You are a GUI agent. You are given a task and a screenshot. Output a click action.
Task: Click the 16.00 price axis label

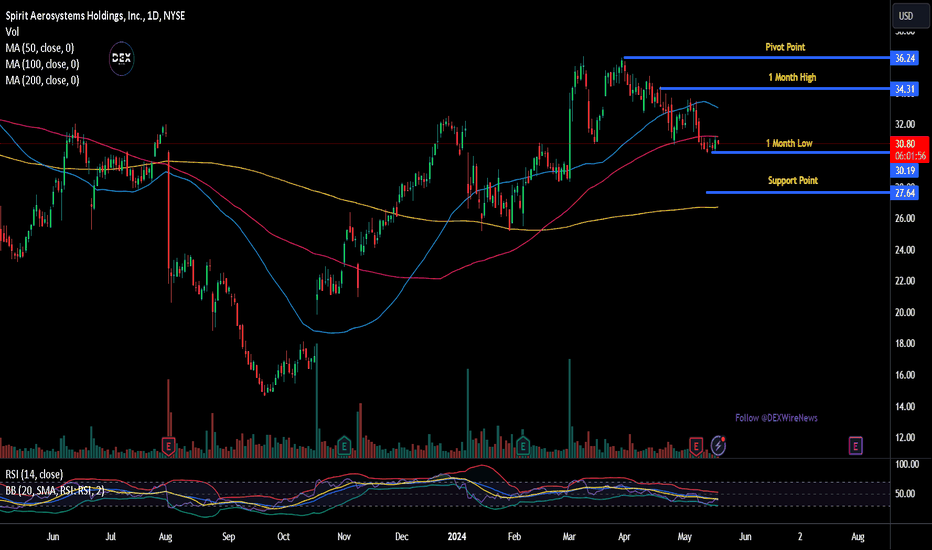[x=905, y=375]
